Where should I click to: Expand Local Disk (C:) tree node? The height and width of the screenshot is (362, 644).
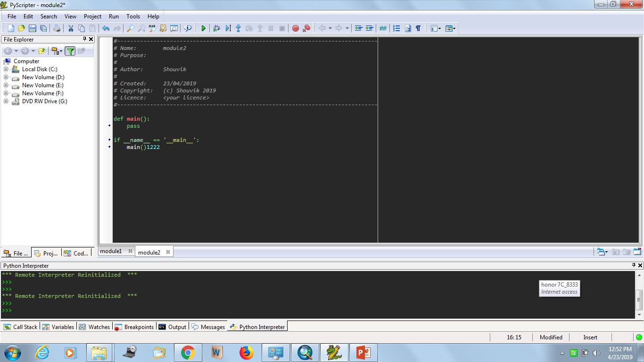pos(6,69)
